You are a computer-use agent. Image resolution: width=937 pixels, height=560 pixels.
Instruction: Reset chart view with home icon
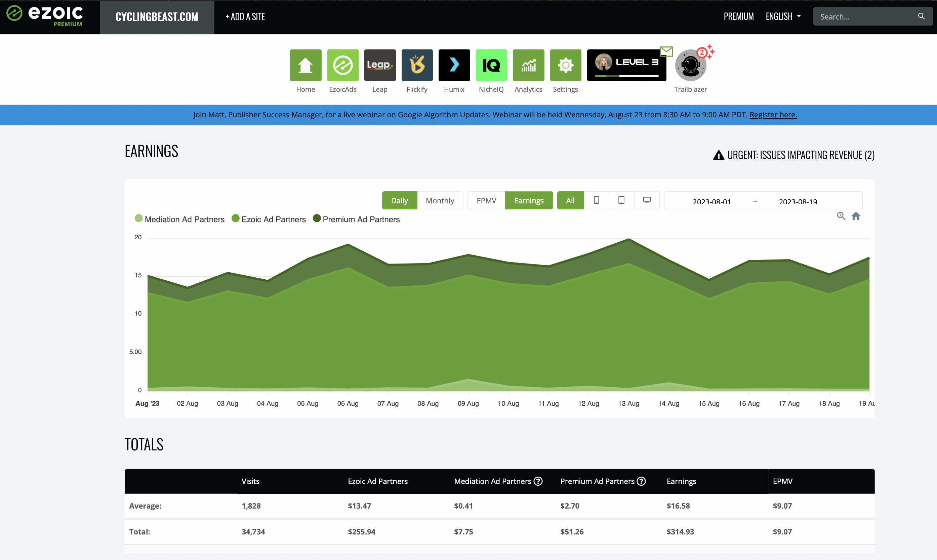coord(856,216)
